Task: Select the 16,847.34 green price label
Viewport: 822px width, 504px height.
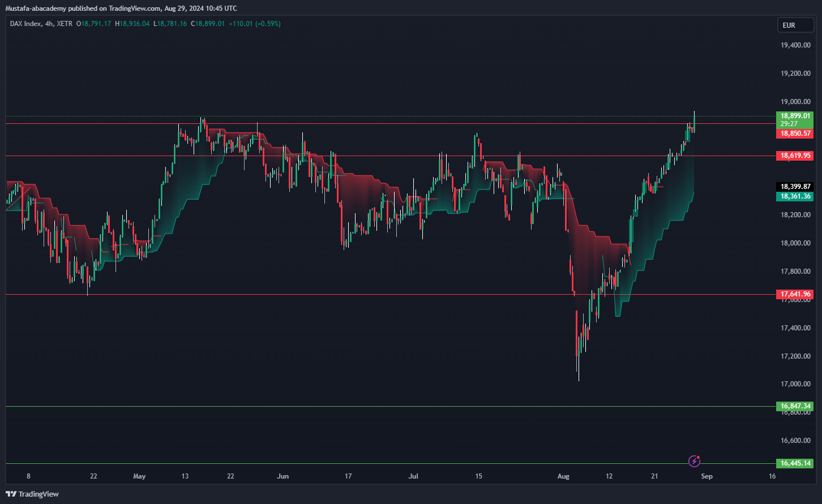Action: tap(795, 406)
